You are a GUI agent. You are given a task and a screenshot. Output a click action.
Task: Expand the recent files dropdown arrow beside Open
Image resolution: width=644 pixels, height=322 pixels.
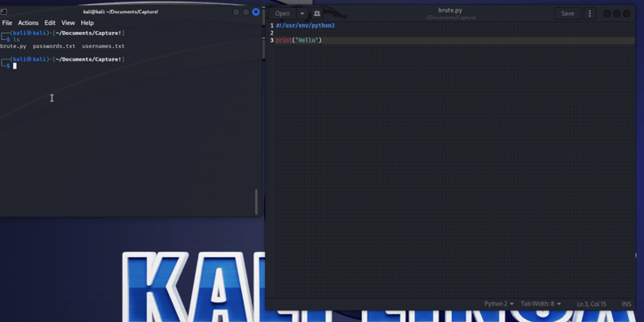coord(302,13)
